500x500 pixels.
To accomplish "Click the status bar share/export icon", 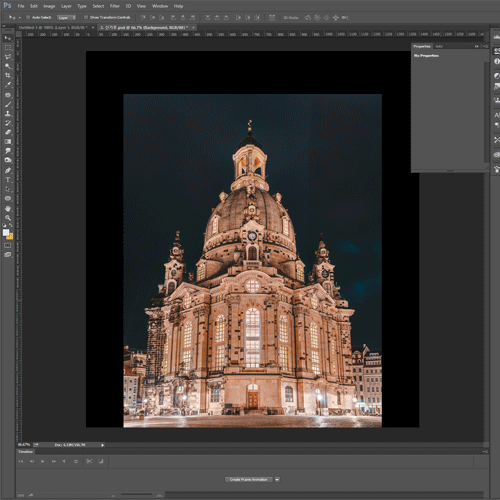I will [x=36, y=445].
